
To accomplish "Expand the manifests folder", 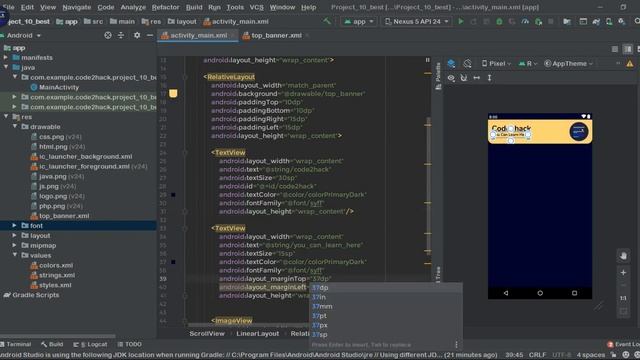I will [x=6, y=58].
